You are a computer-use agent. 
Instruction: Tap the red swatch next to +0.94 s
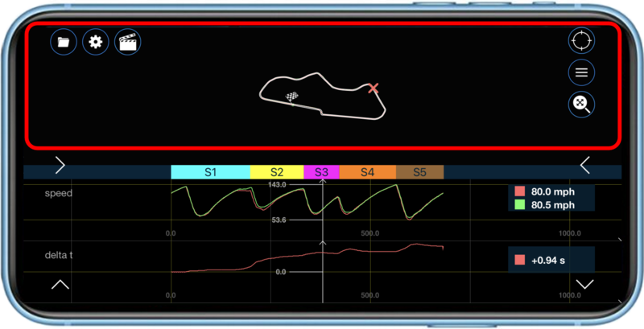click(519, 260)
